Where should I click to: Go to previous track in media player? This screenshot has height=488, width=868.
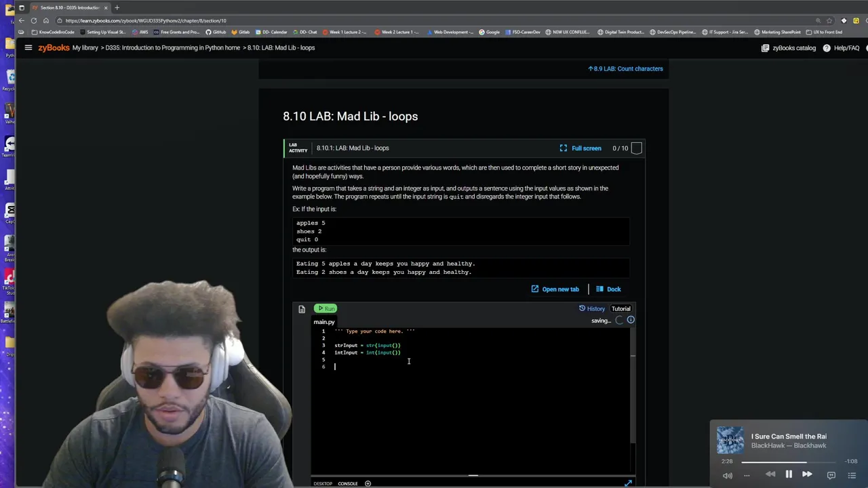click(770, 474)
